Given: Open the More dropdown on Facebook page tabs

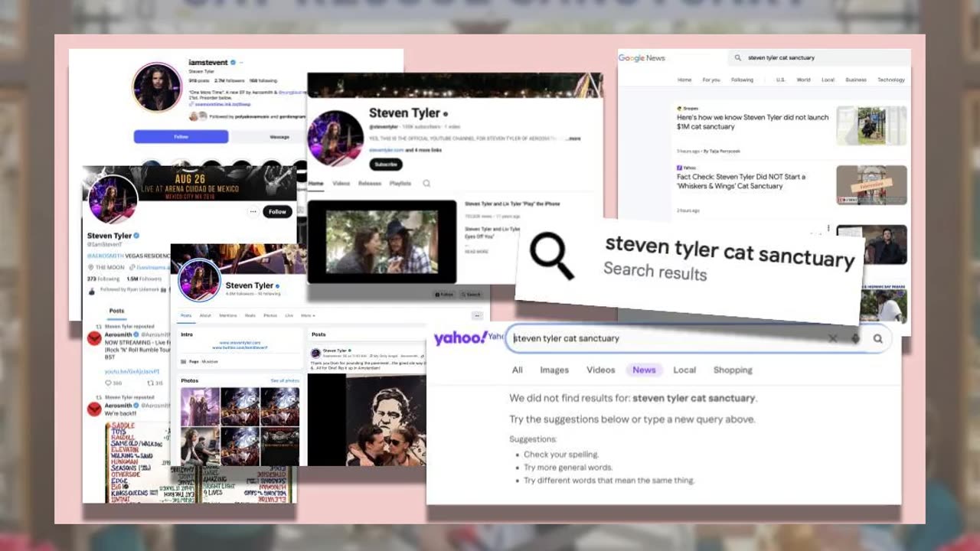Looking at the screenshot, I should tap(307, 315).
